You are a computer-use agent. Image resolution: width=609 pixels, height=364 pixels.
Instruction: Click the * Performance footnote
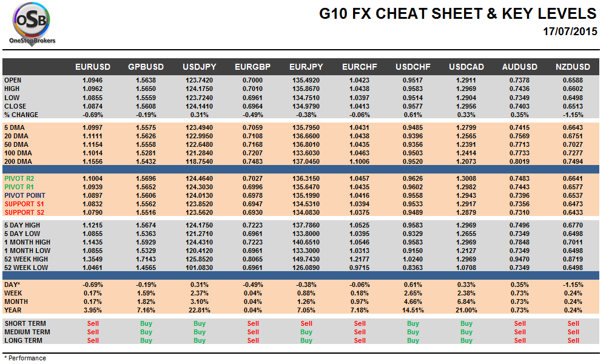[x=25, y=358]
